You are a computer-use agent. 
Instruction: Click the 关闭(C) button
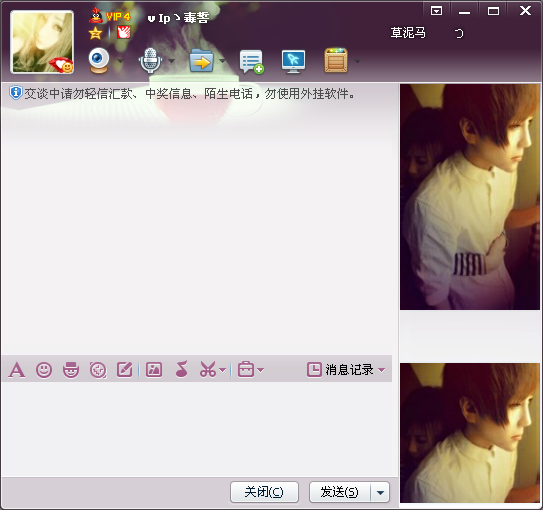tap(264, 492)
